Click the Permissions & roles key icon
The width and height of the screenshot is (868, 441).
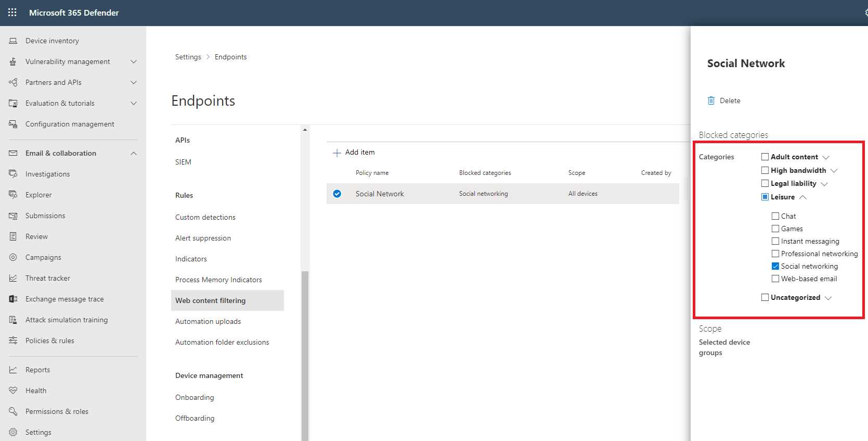coord(13,411)
